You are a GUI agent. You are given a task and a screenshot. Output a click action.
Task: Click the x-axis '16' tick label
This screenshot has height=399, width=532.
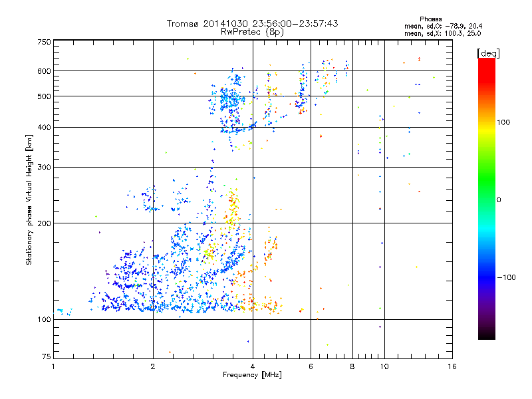(452, 366)
